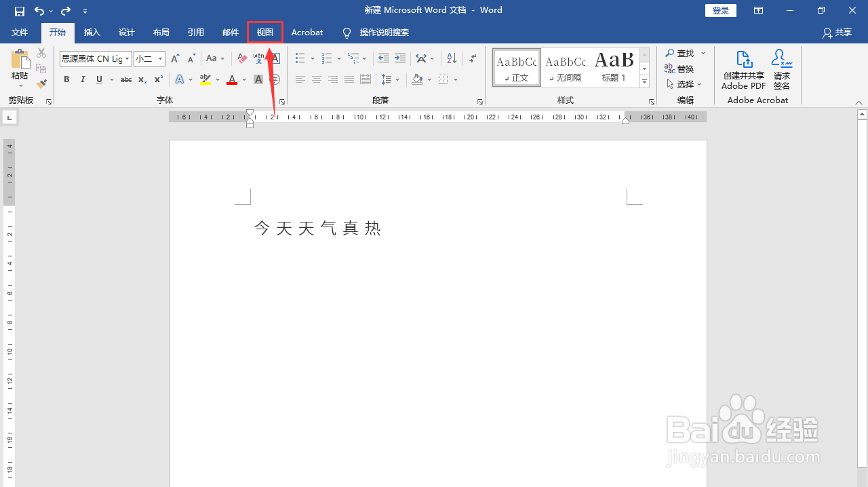Apply strikethrough formatting
Image resolution: width=868 pixels, height=487 pixels.
[125, 79]
